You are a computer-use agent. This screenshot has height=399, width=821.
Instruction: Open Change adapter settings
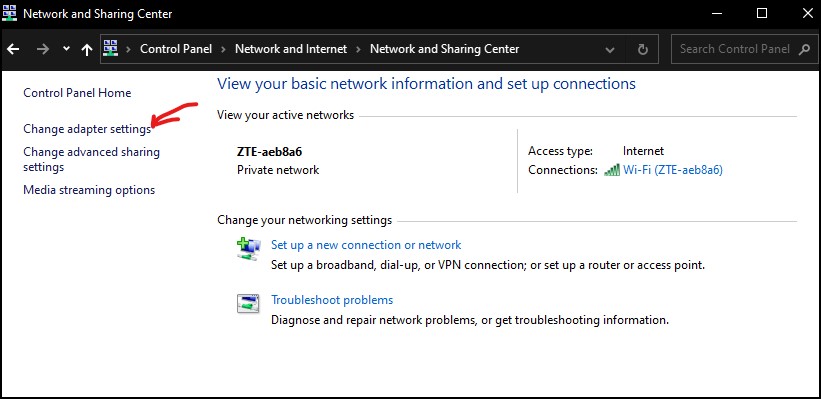pos(87,129)
